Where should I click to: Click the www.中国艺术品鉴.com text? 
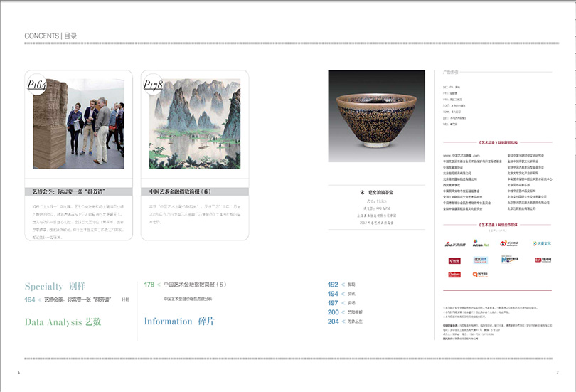pyautogui.click(x=461, y=155)
